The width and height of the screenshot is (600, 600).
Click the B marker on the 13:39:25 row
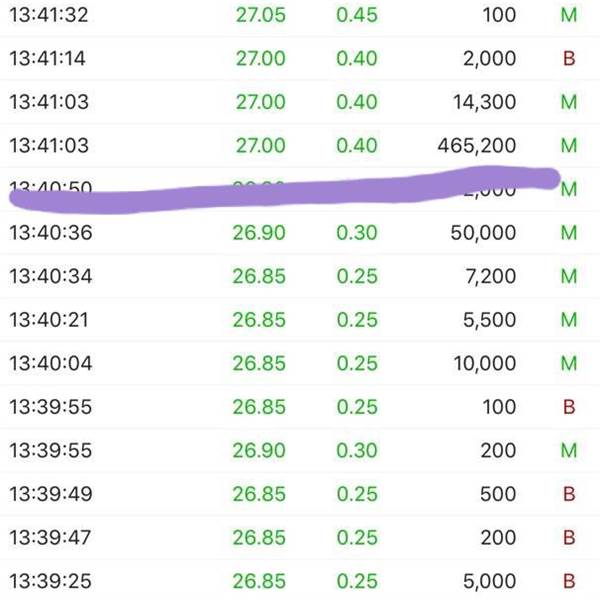pos(569,581)
